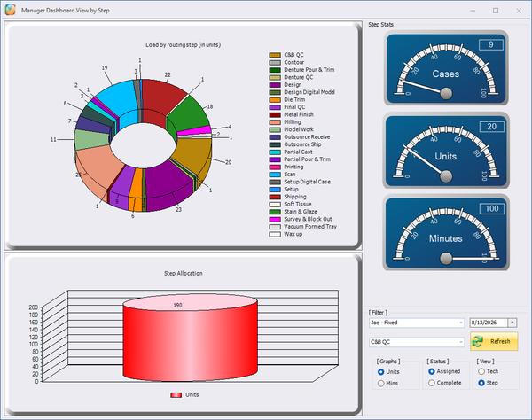Click the Minutes gauge value 100
This screenshot has width=532, height=420.
tap(491, 208)
